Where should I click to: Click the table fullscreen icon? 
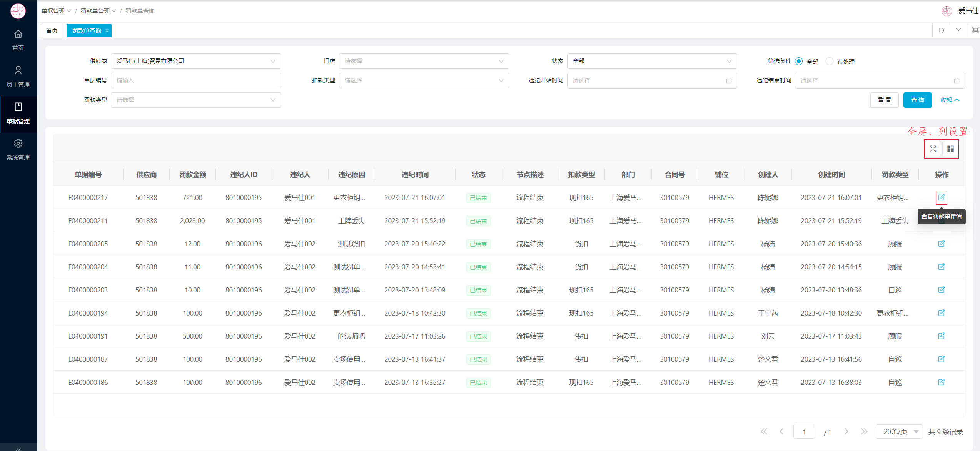click(x=933, y=149)
